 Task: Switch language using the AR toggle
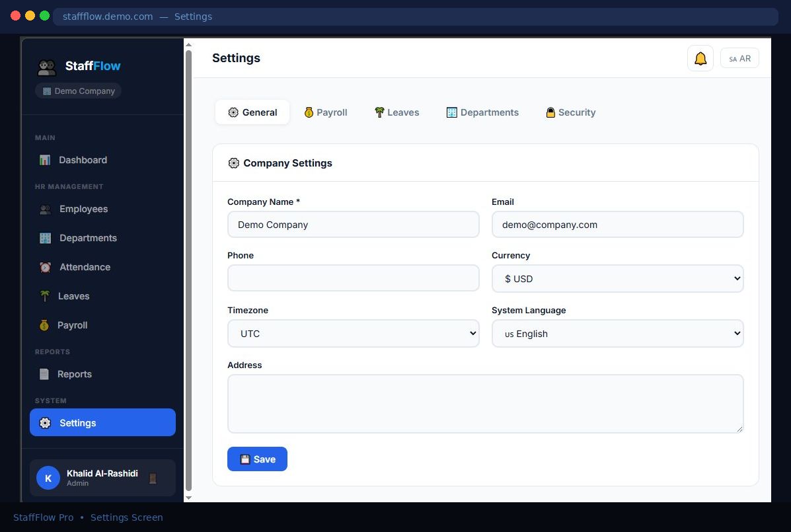point(739,59)
